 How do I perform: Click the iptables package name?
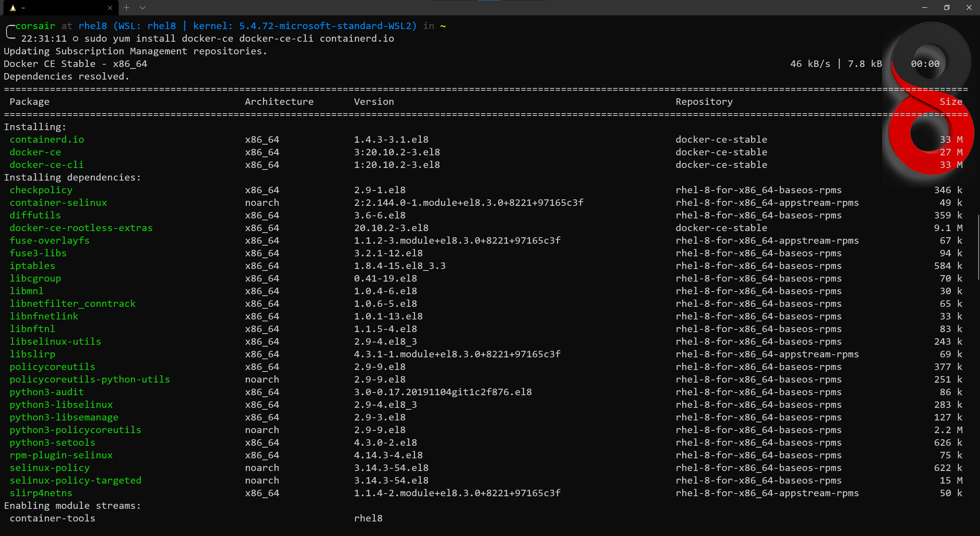pyautogui.click(x=32, y=266)
